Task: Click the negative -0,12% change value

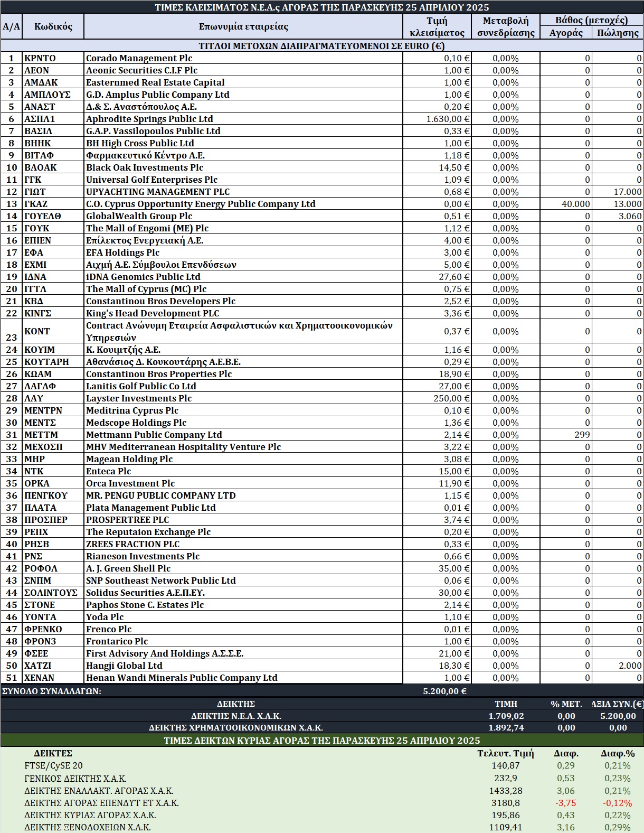Action: coord(618,803)
